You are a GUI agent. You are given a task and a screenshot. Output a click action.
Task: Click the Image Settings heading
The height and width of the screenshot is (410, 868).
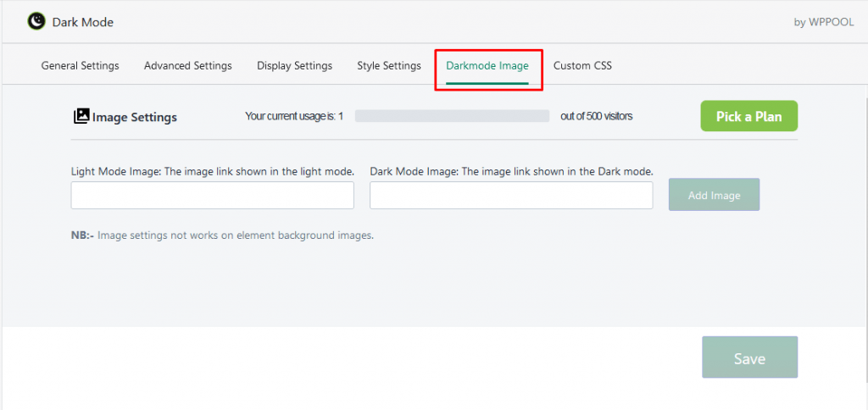135,117
